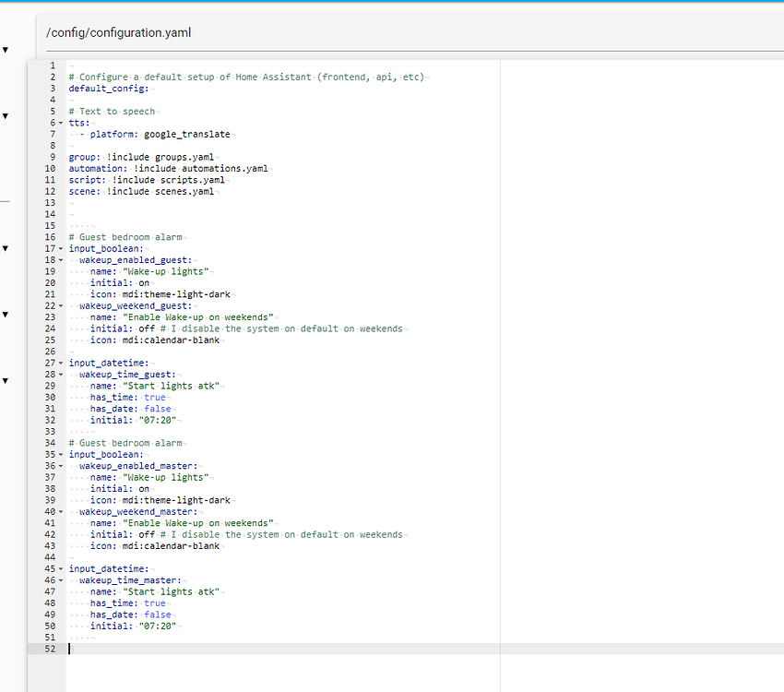
Task: Click the empty line 52 at the cursor
Action: pyautogui.click(x=69, y=649)
